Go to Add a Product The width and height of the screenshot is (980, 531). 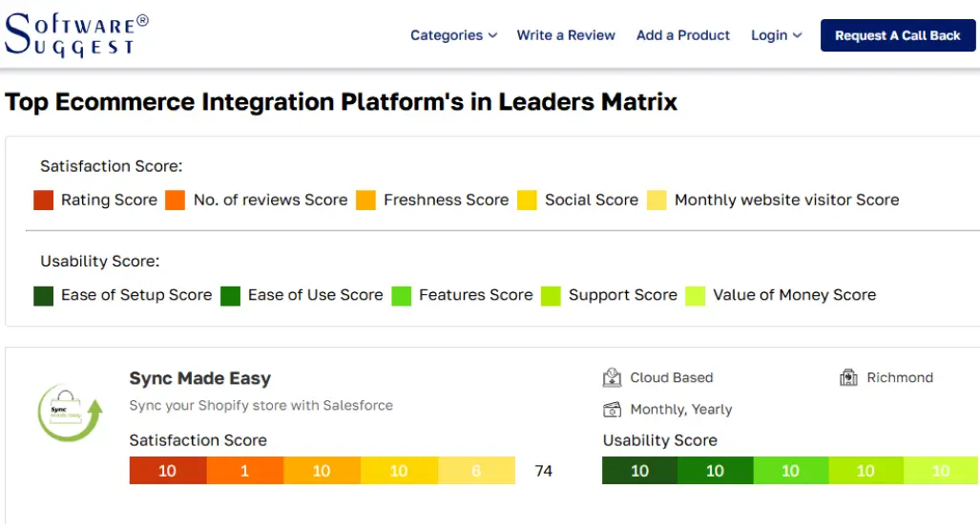click(683, 35)
